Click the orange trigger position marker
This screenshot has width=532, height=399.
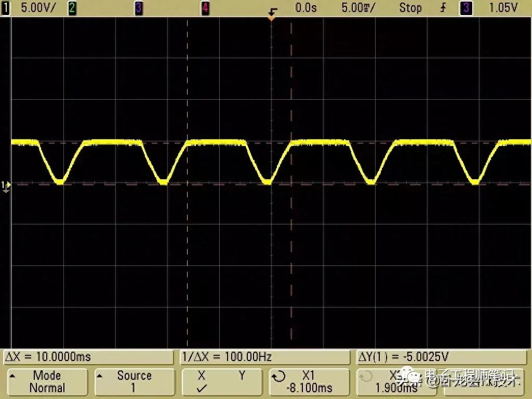271,18
